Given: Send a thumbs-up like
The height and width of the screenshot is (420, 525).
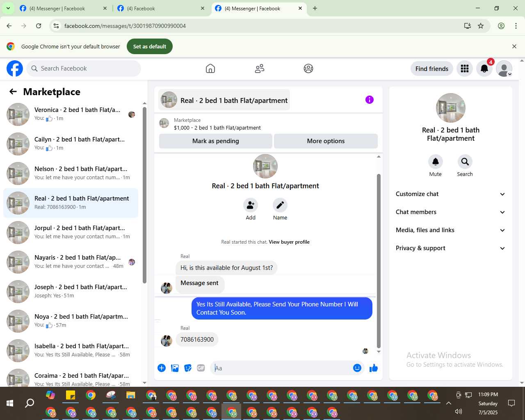Looking at the screenshot, I should pos(374,368).
